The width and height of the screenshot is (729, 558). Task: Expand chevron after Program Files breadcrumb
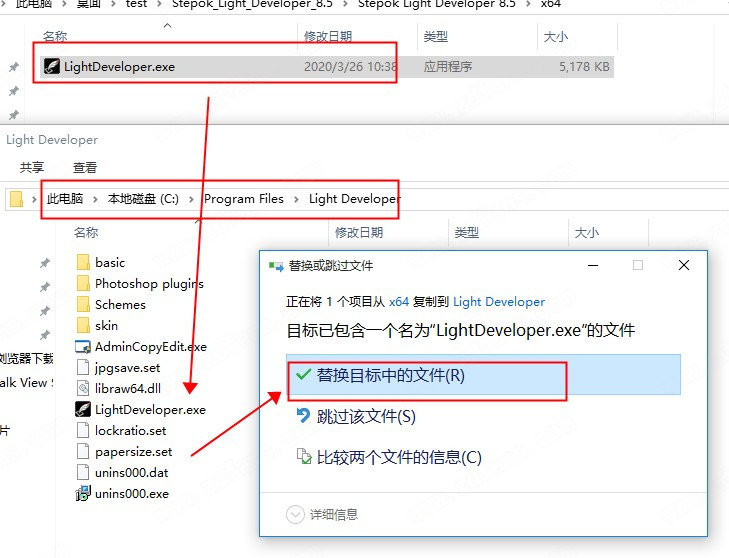click(296, 199)
